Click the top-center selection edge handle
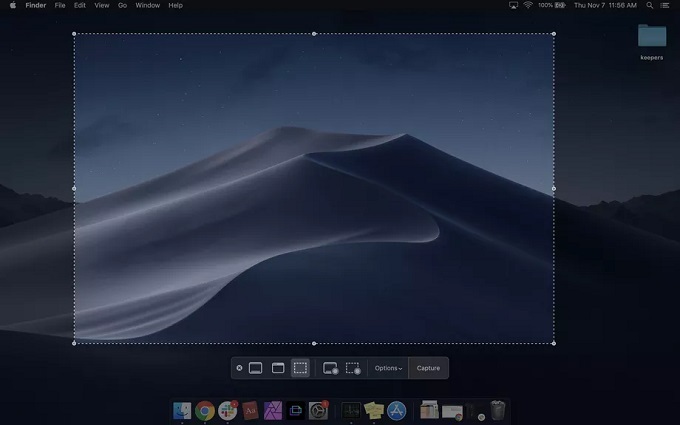The image size is (680, 425). pyautogui.click(x=314, y=34)
